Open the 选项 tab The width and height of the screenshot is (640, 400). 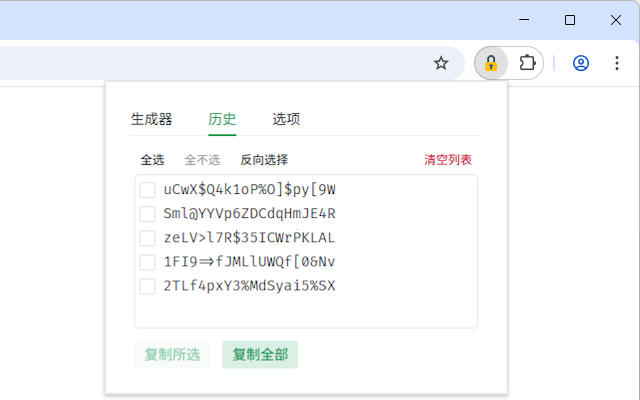pyautogui.click(x=286, y=119)
